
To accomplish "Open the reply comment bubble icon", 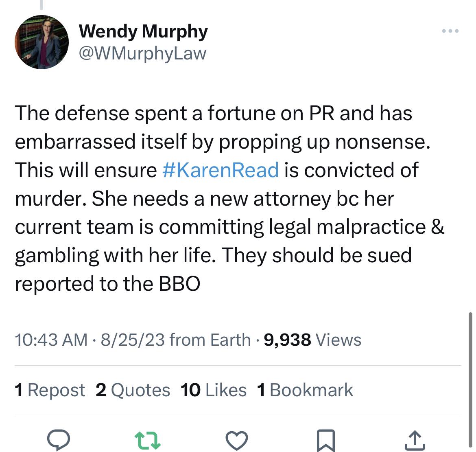I will (59, 440).
